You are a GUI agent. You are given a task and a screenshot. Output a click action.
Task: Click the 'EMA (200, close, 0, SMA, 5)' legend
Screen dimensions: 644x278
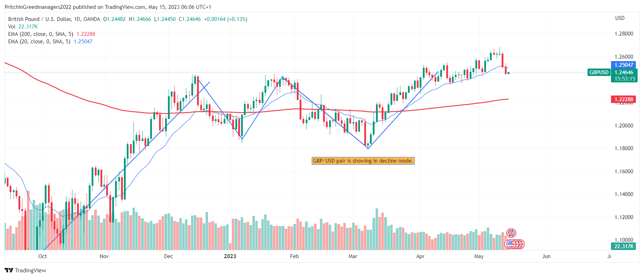point(40,34)
